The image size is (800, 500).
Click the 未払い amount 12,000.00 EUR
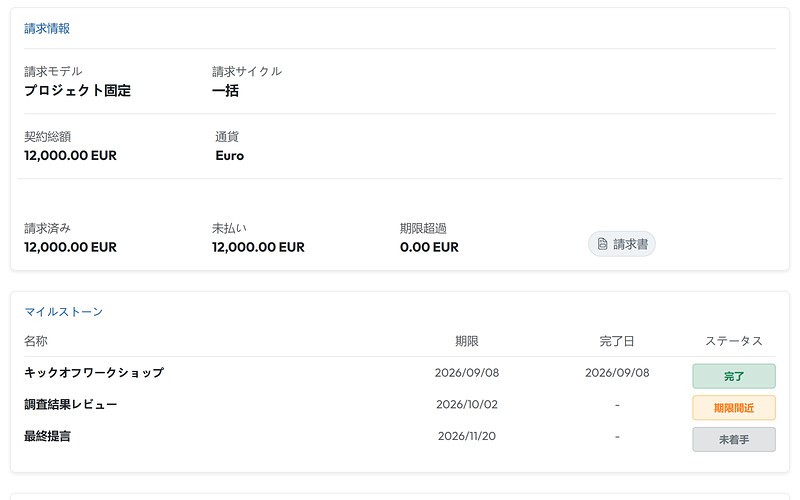pyautogui.click(x=258, y=247)
